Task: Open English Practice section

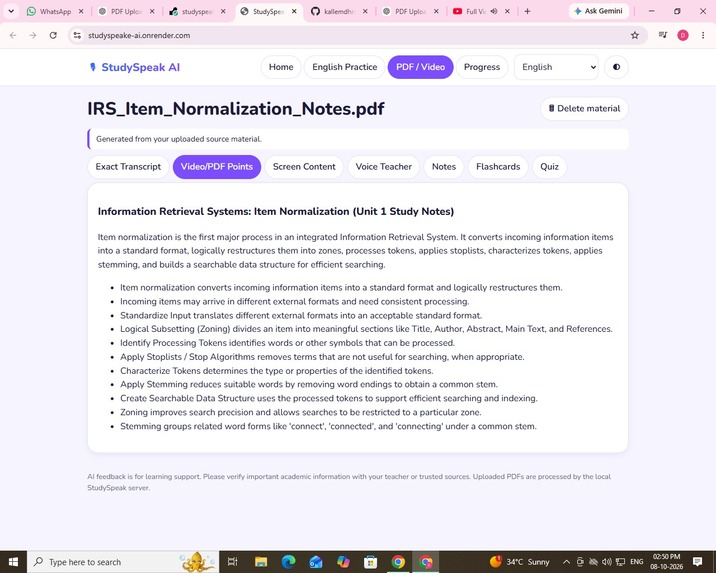Action: coord(344,67)
